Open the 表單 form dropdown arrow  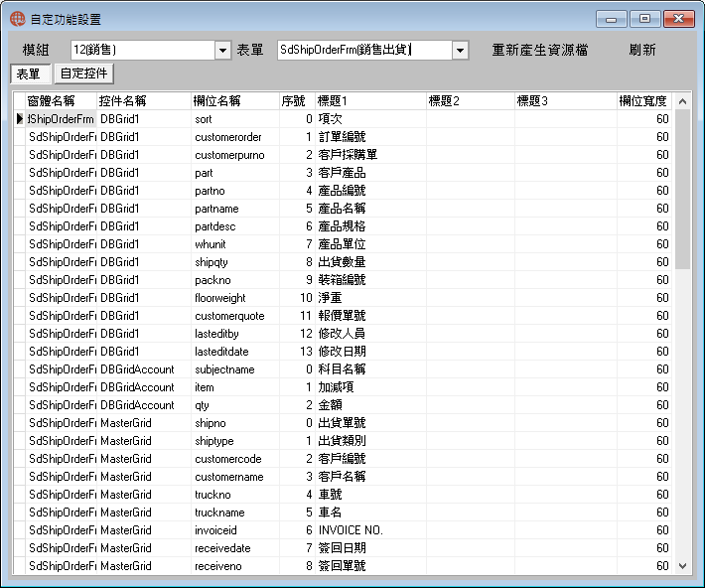460,51
